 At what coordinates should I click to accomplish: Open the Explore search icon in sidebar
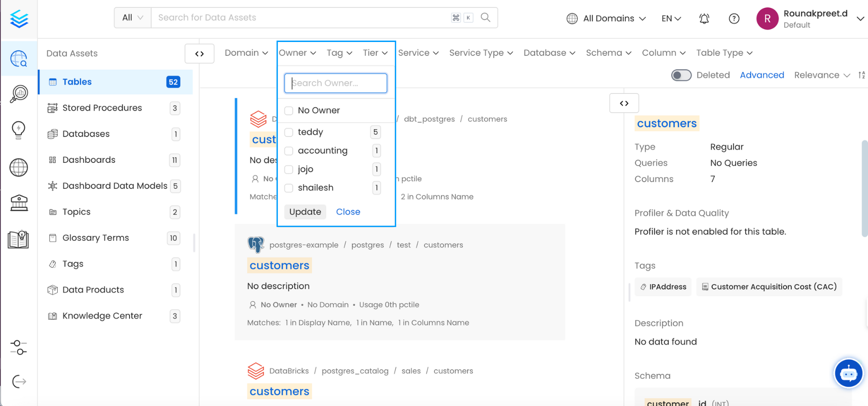coord(18,59)
